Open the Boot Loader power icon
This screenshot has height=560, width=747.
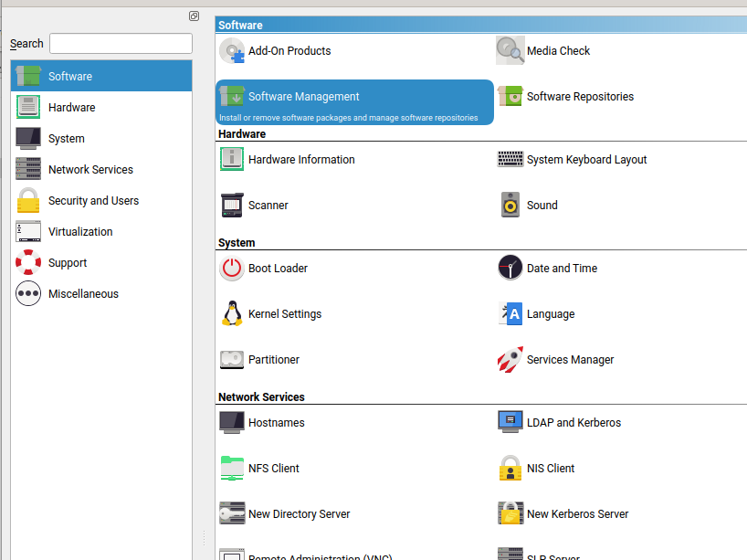click(232, 268)
